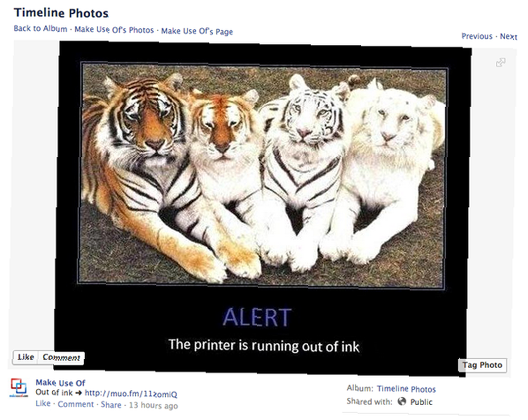Screen dimensions: 528x420
Task: Go Back to Album
Action: click(41, 29)
